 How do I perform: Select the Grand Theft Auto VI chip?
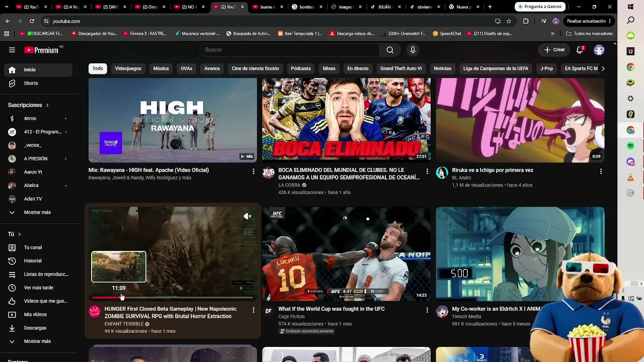click(401, 68)
